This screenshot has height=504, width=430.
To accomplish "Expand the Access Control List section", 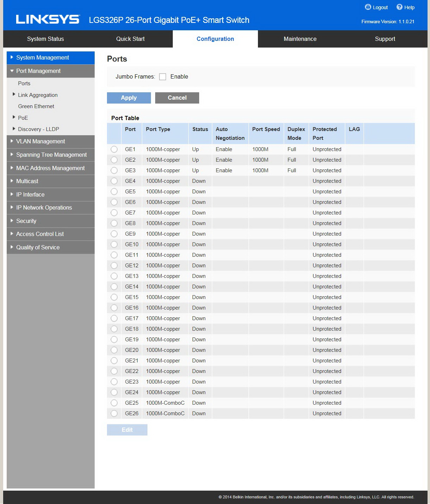I will [51, 234].
